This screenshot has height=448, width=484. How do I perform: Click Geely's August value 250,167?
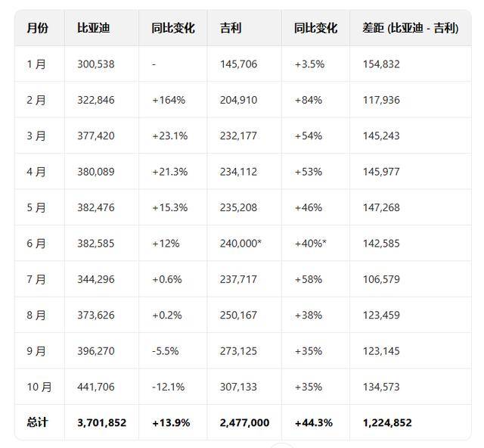click(238, 315)
